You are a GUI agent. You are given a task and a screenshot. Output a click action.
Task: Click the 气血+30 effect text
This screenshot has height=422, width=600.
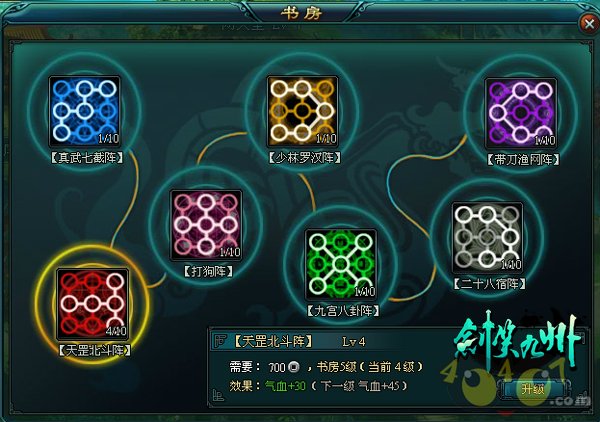pos(285,386)
